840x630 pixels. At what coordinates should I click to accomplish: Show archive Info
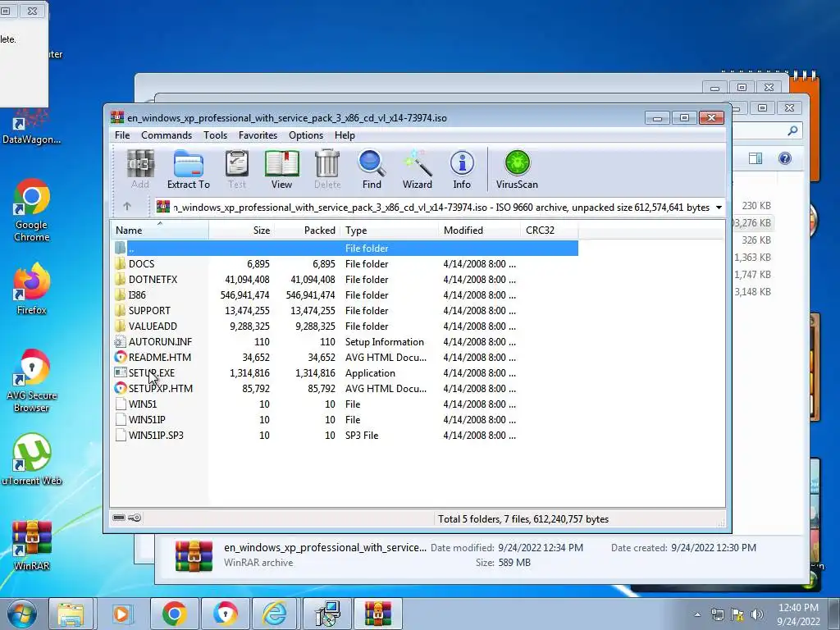(x=462, y=169)
